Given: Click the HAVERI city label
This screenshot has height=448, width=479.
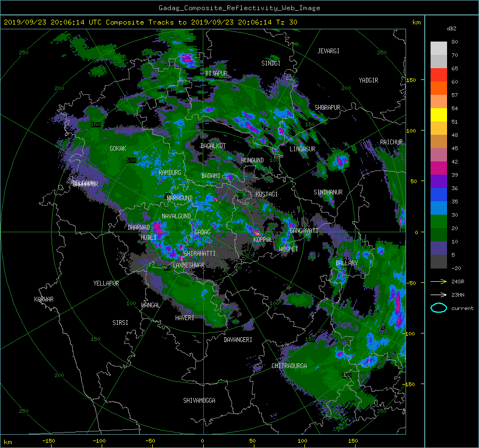Looking at the screenshot, I should pos(185,318).
